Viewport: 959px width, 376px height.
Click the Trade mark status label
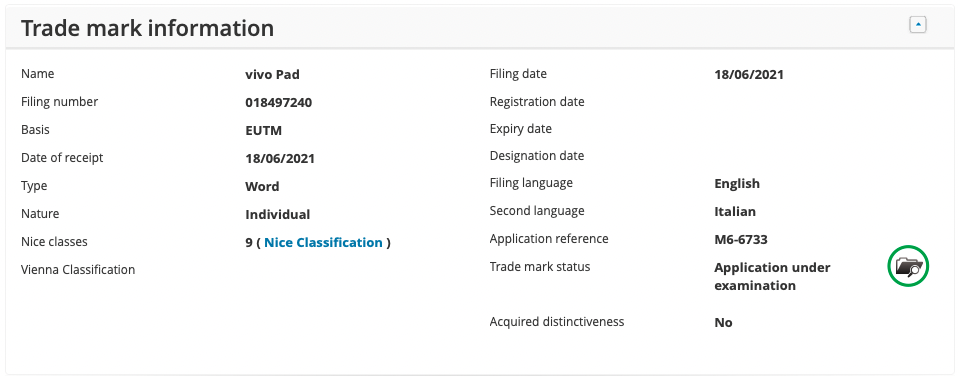click(x=540, y=267)
